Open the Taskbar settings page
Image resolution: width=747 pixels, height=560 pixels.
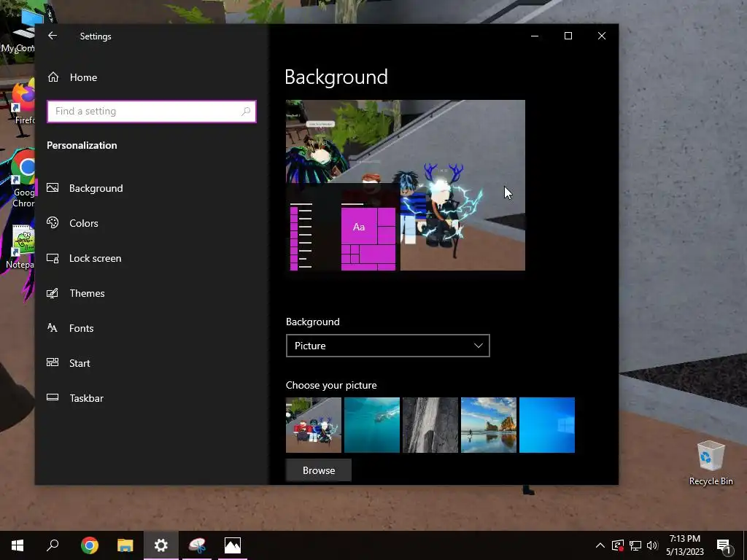[x=152, y=398]
